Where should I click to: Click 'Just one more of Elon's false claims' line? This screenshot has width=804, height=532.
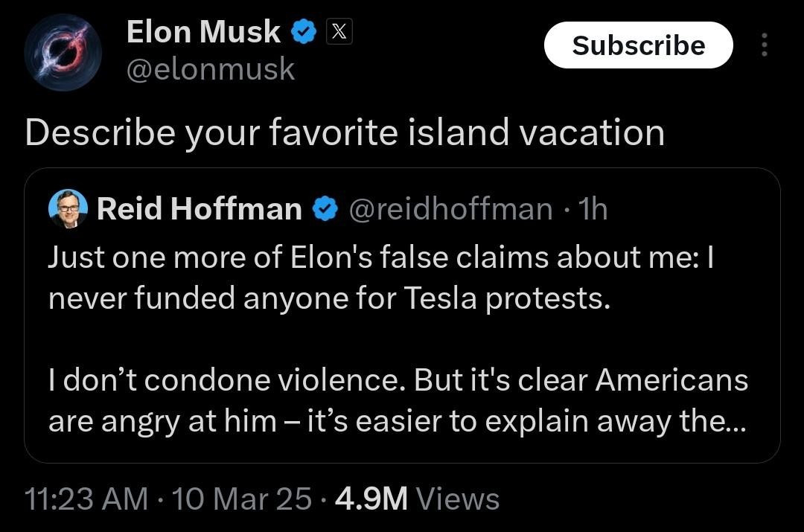(x=381, y=257)
